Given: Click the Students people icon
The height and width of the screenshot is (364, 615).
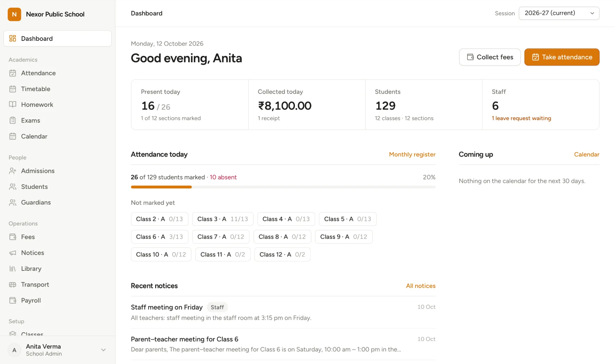Looking at the screenshot, I should [13, 187].
